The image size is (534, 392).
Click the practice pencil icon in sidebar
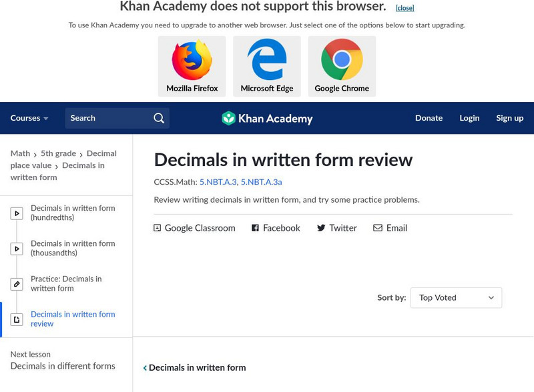17,284
